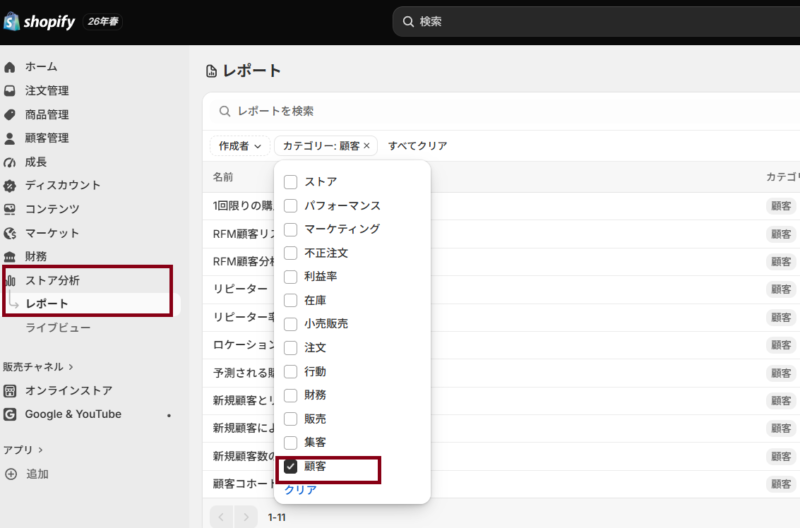Click the ストア分析 bar chart icon
Viewport: 800px width, 528px height.
(11, 280)
